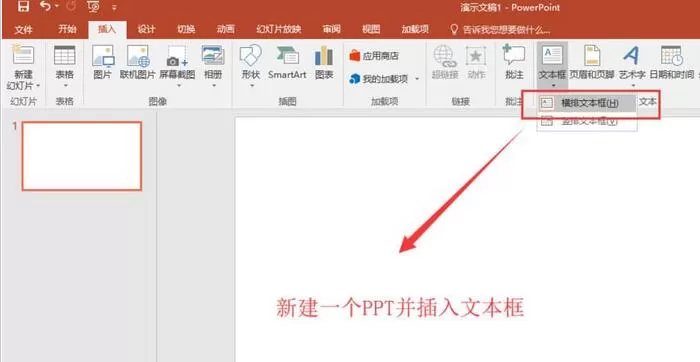700x362 pixels.
Task: Insert a SmartArt graphic
Action: (287, 62)
